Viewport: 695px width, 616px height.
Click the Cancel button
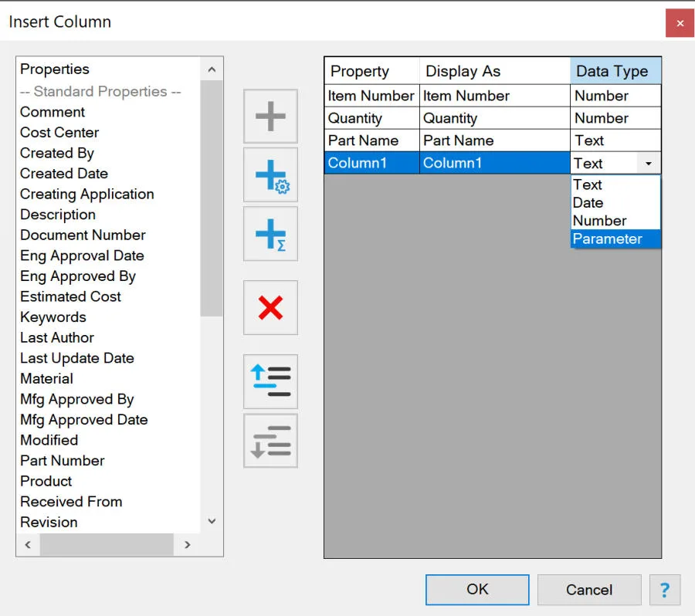589,590
